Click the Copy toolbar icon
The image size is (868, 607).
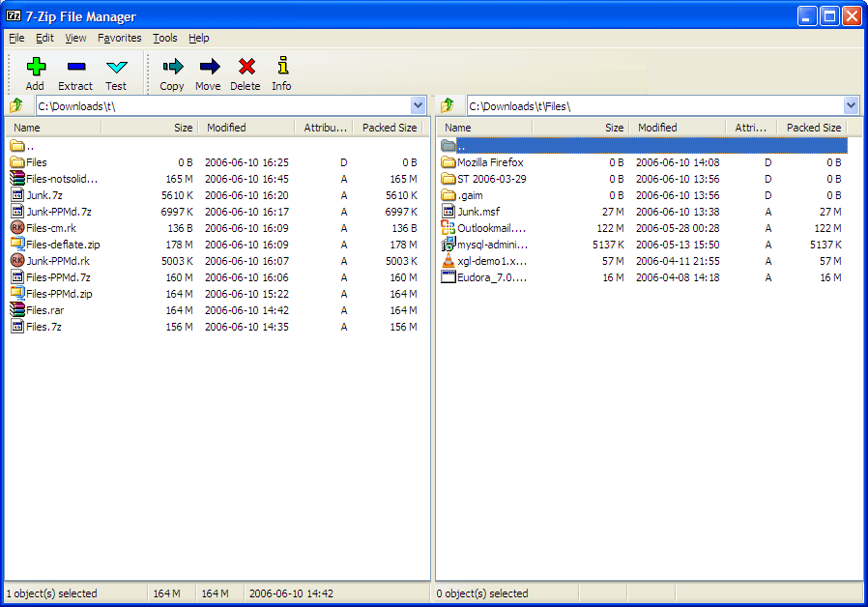click(x=173, y=67)
